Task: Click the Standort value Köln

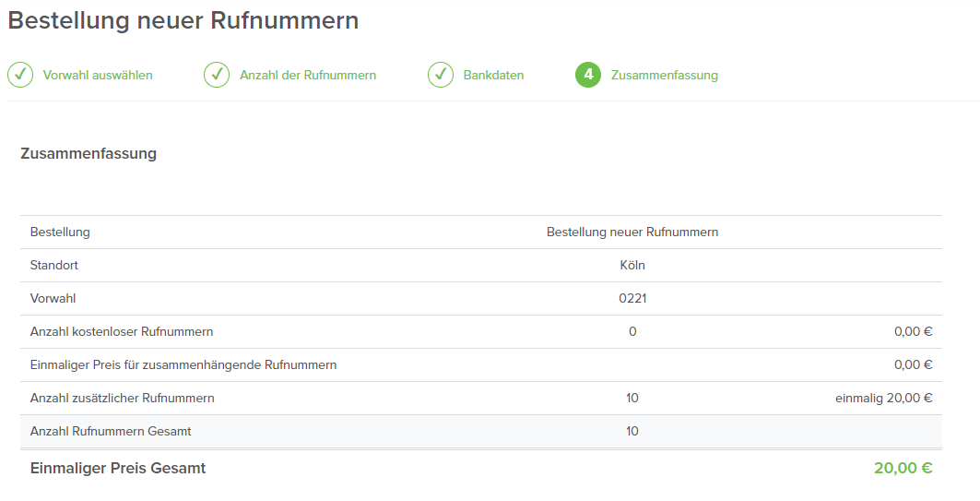Action: 632,265
